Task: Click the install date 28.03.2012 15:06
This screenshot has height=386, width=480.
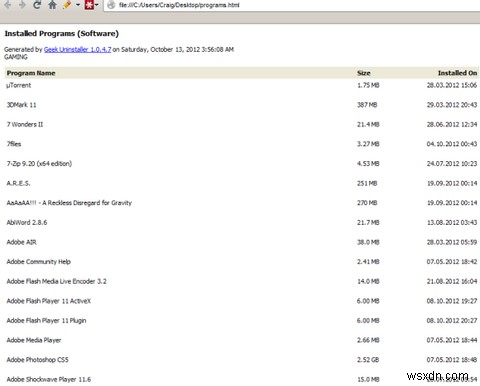Action: click(452, 85)
